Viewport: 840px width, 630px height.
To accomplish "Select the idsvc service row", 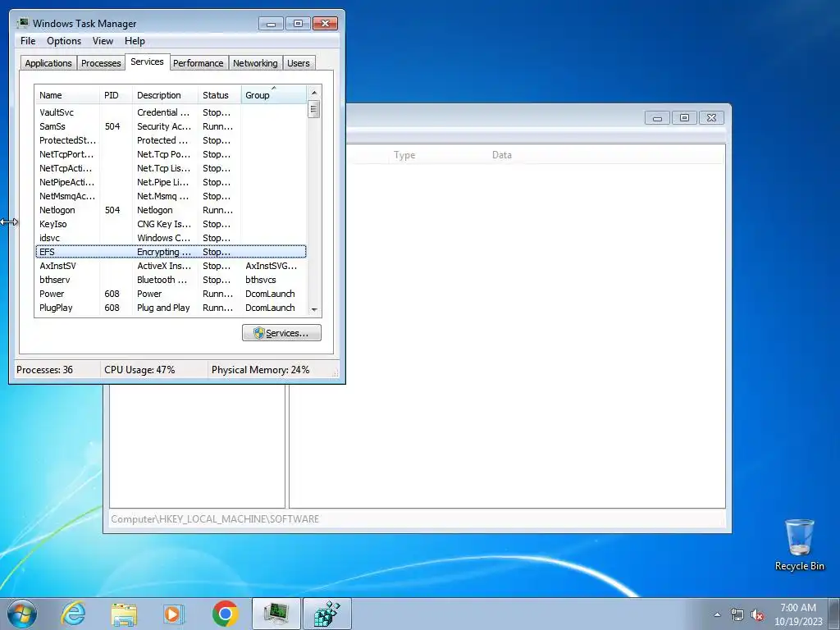I will pos(171,238).
